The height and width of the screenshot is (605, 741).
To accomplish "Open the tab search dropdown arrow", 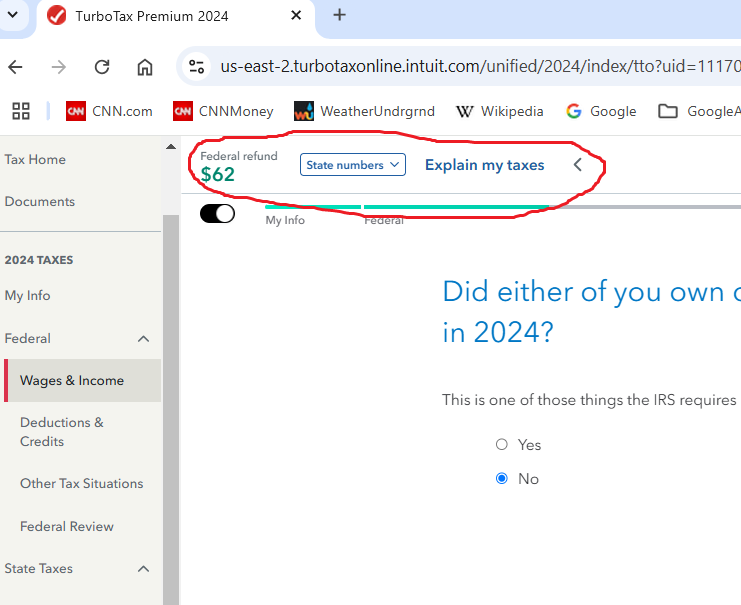I will 13,15.
